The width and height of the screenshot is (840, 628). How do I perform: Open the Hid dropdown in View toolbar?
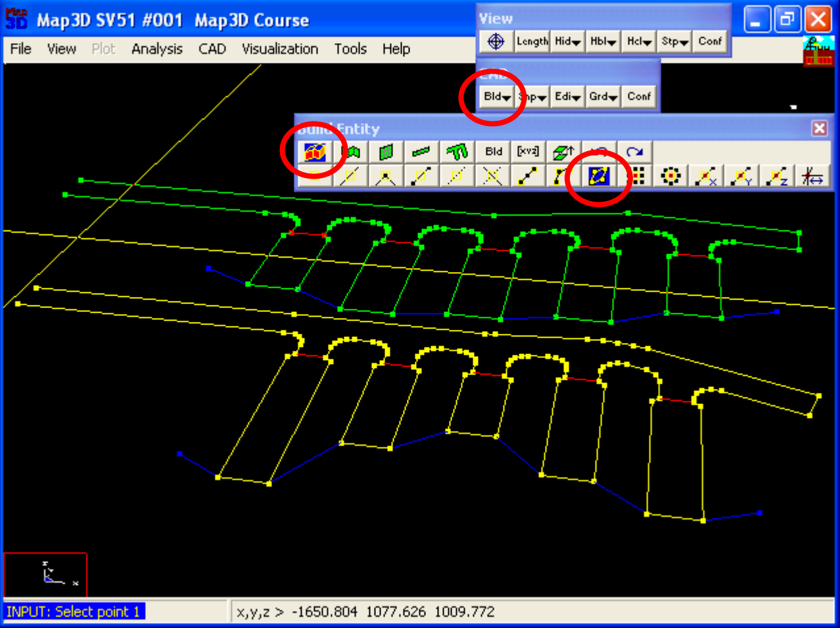pos(567,41)
